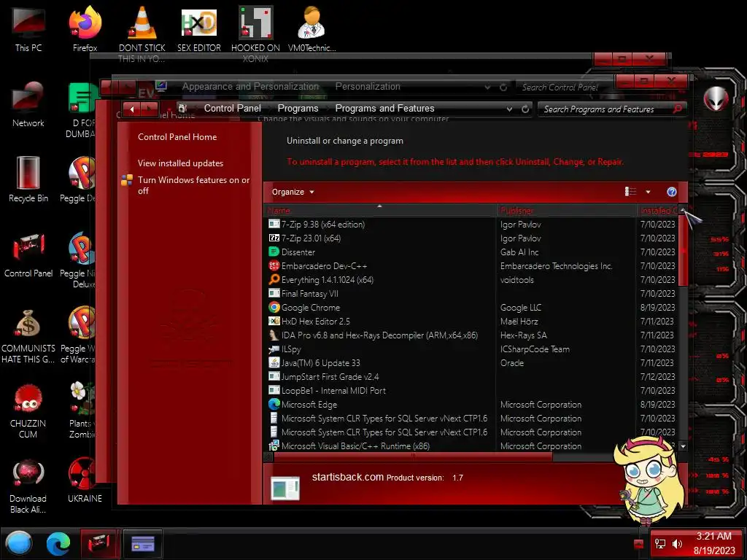Change the view layout icon
The height and width of the screenshot is (560, 747).
click(630, 192)
